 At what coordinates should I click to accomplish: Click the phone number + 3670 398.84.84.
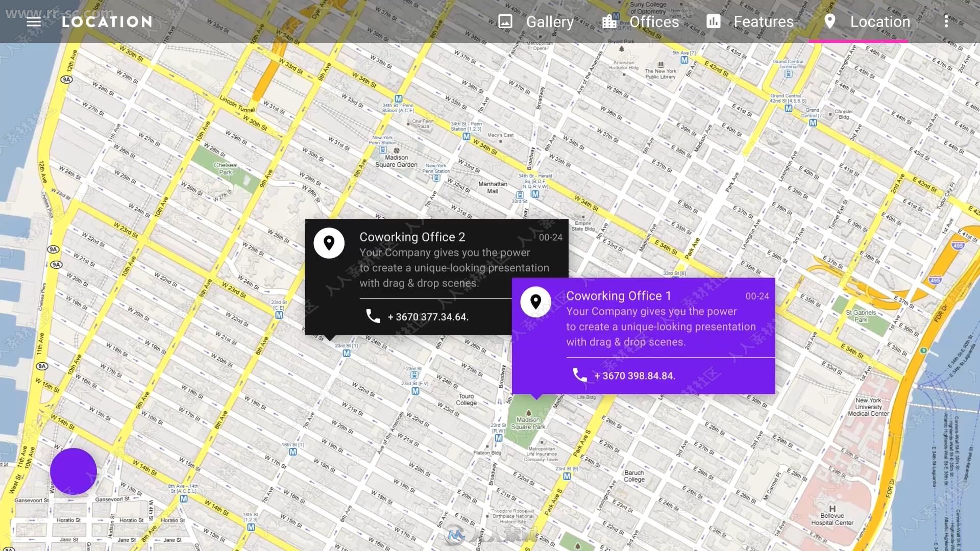pos(634,376)
